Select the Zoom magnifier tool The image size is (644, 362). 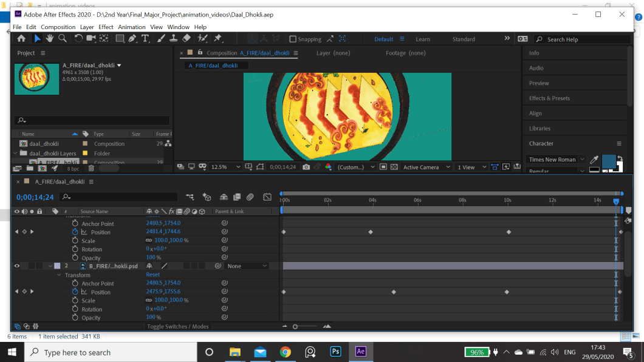click(63, 39)
